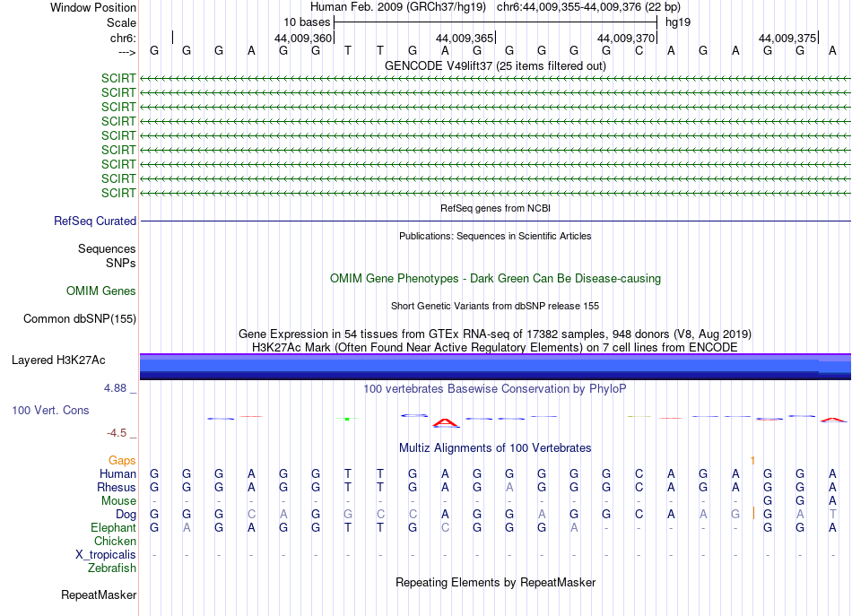Click the RefSeq Curated intron line

point(495,221)
